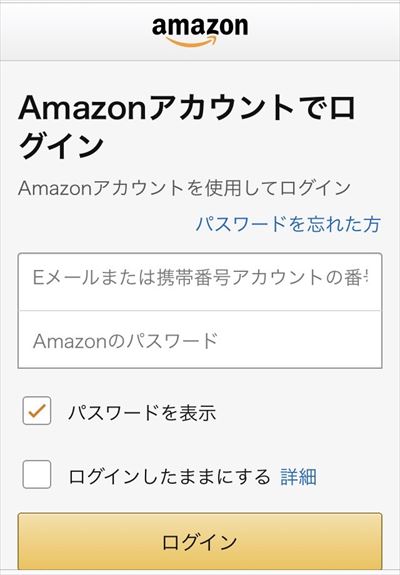The image size is (400, 575).
Task: Focus the Eメールまたは携帯番号 input field
Action: [x=200, y=282]
